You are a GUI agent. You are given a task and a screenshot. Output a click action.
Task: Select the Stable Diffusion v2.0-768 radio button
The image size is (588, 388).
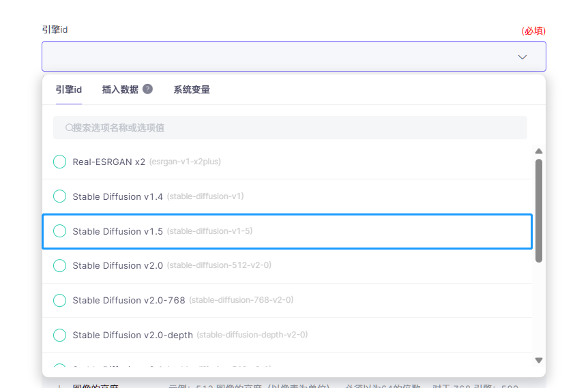(x=59, y=300)
